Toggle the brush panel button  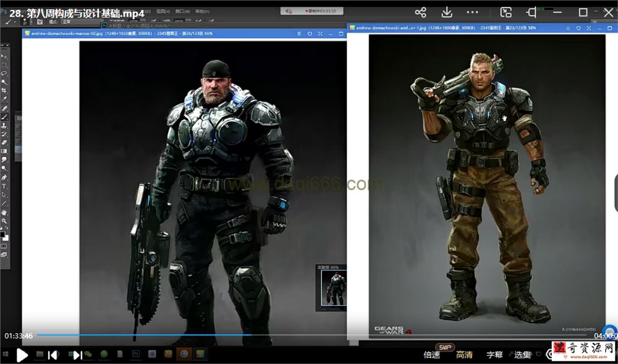point(40,22)
